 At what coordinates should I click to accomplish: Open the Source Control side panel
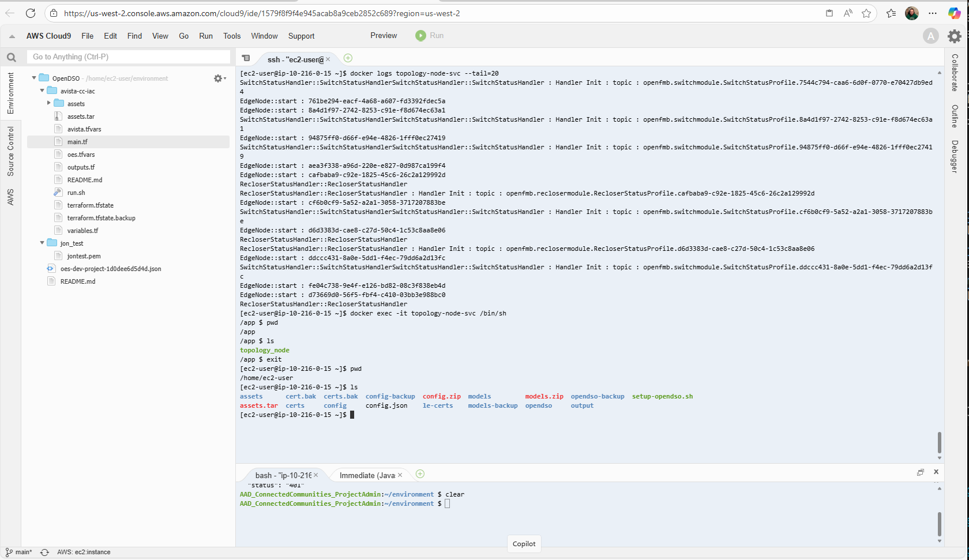[10, 151]
